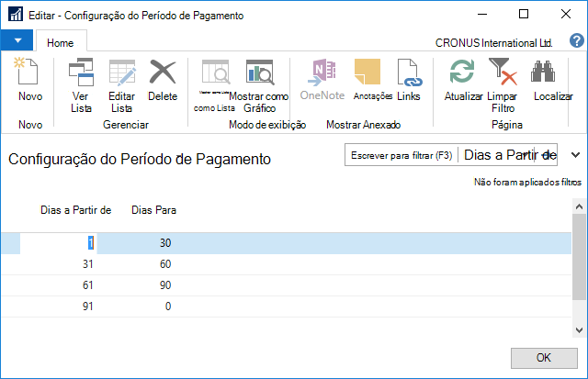Click Limpar Filtro icon
Image resolution: width=588 pixels, height=379 pixels.
pyautogui.click(x=503, y=72)
